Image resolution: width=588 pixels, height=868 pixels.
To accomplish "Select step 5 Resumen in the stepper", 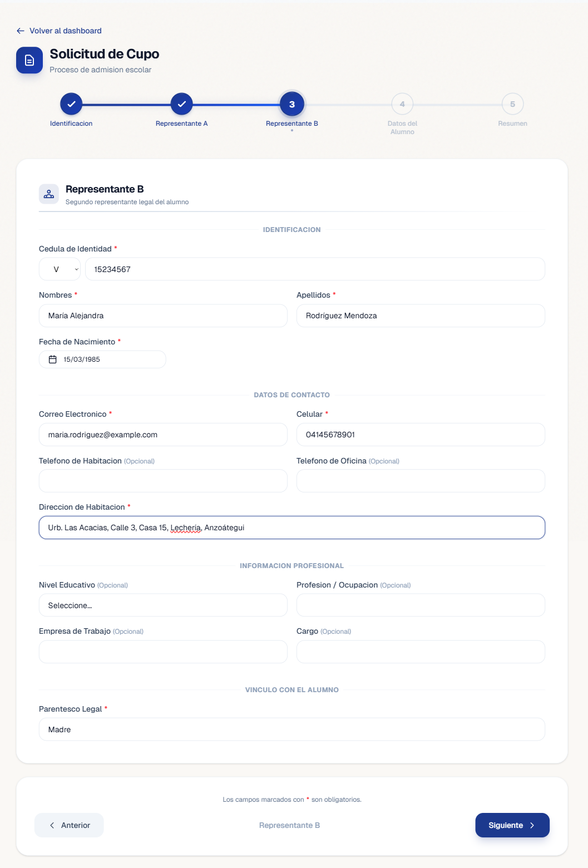I will point(512,104).
